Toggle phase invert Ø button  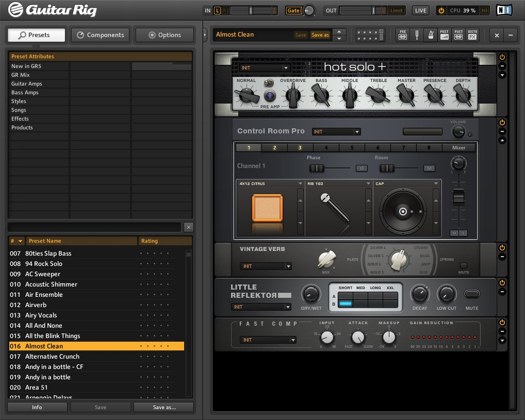click(x=362, y=169)
